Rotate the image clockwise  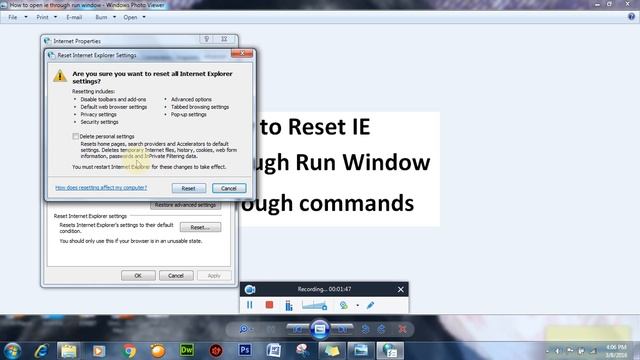[x=381, y=329]
